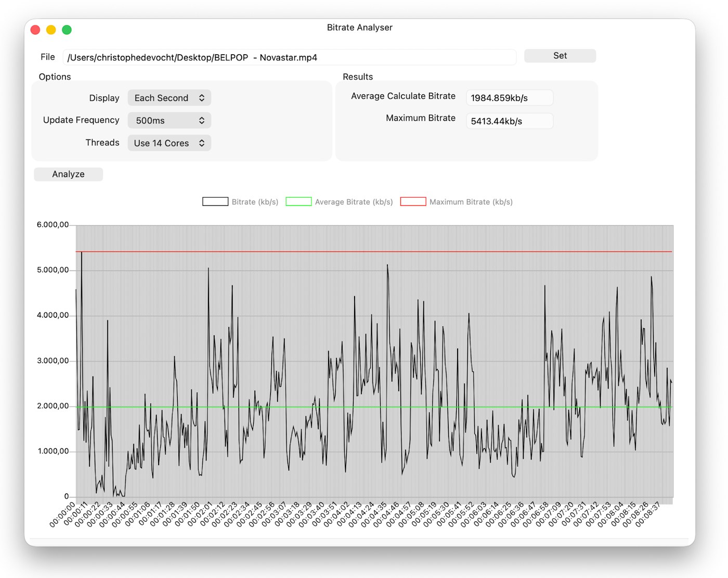This screenshot has width=728, height=578.
Task: Open the Update Frequency dropdown set to 500ms
Action: 169,120
